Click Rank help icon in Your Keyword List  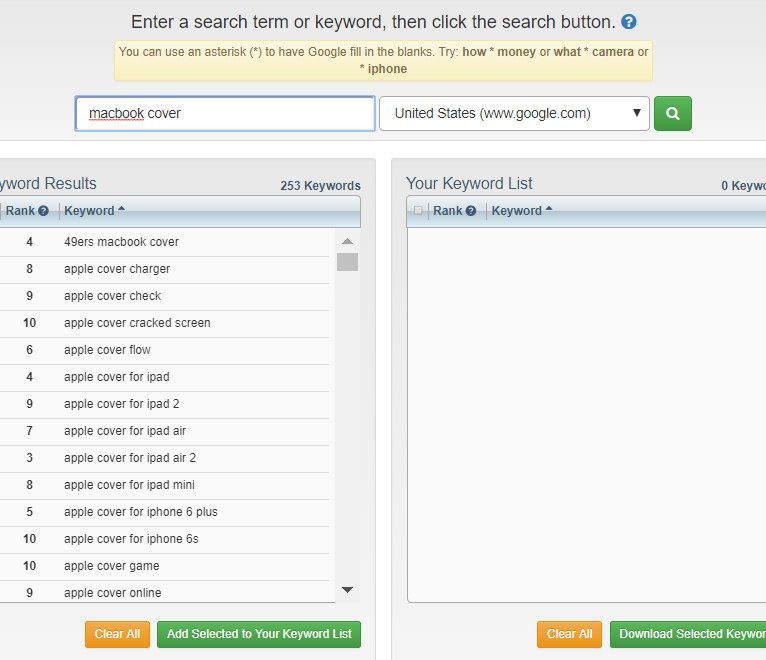coord(471,211)
